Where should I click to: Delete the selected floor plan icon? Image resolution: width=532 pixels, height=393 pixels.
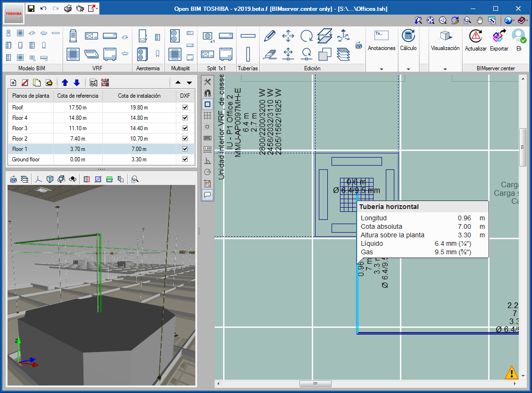point(25,83)
